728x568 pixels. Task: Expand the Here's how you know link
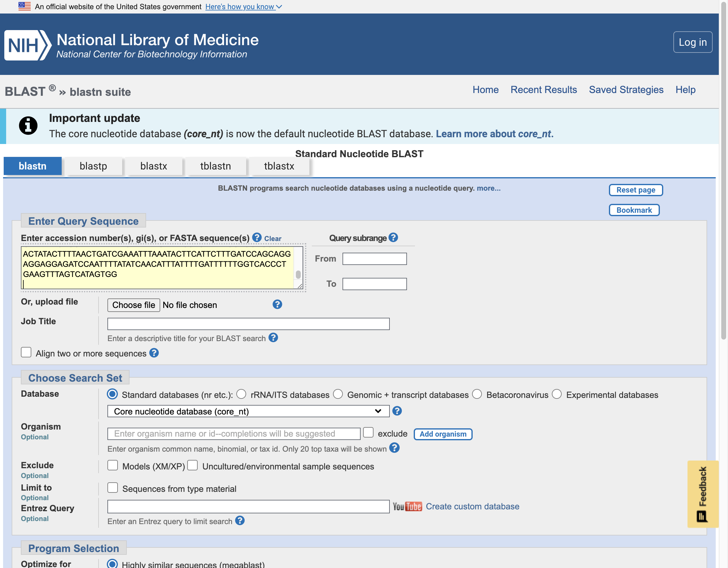pyautogui.click(x=244, y=7)
